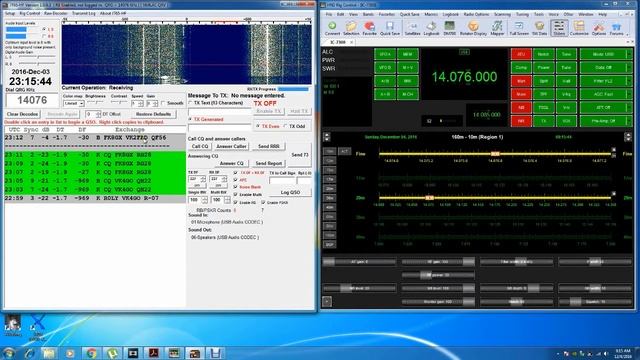This screenshot has width=640, height=360.
Task: Toggle the Comp button in HRD
Action: [x=521, y=68]
